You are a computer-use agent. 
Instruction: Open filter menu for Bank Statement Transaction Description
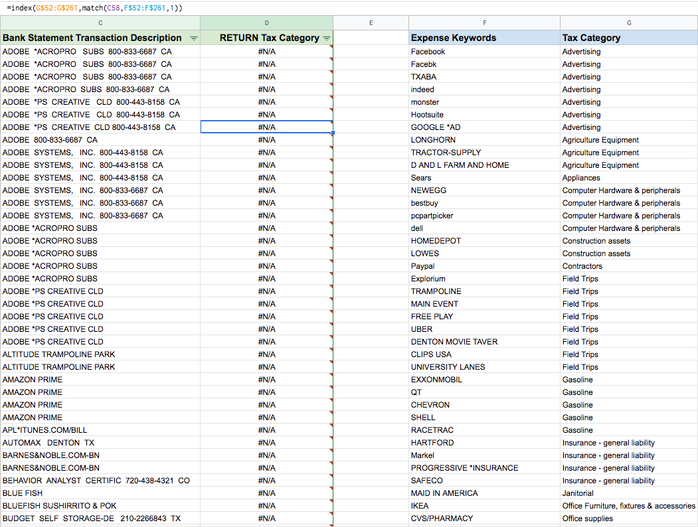[x=194, y=38]
